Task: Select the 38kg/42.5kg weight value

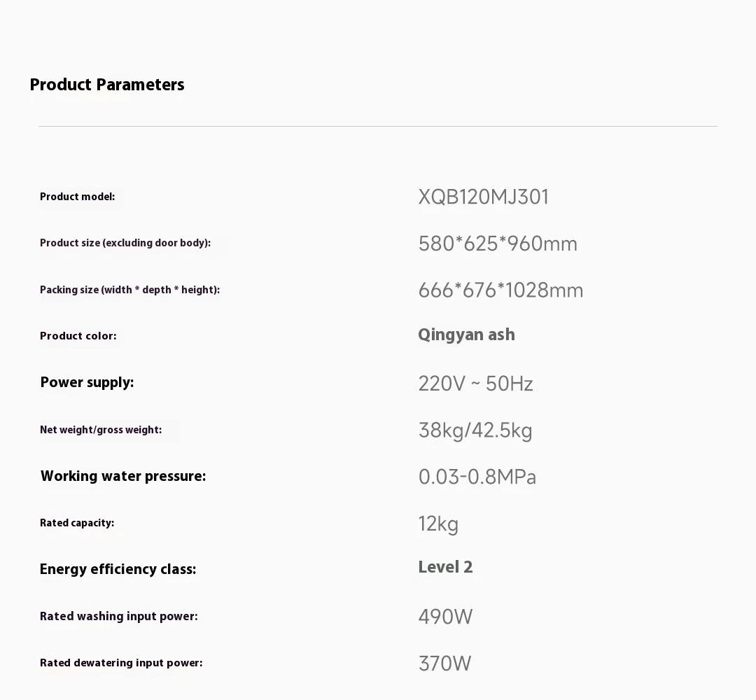Action: click(x=475, y=430)
